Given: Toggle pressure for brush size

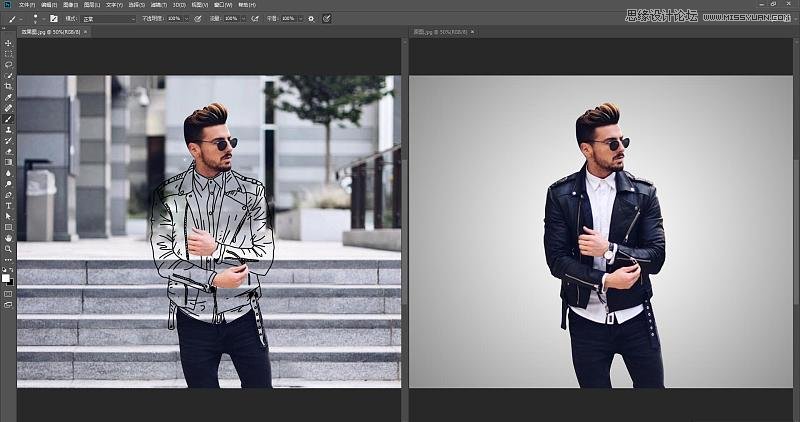Looking at the screenshot, I should pos(327,19).
